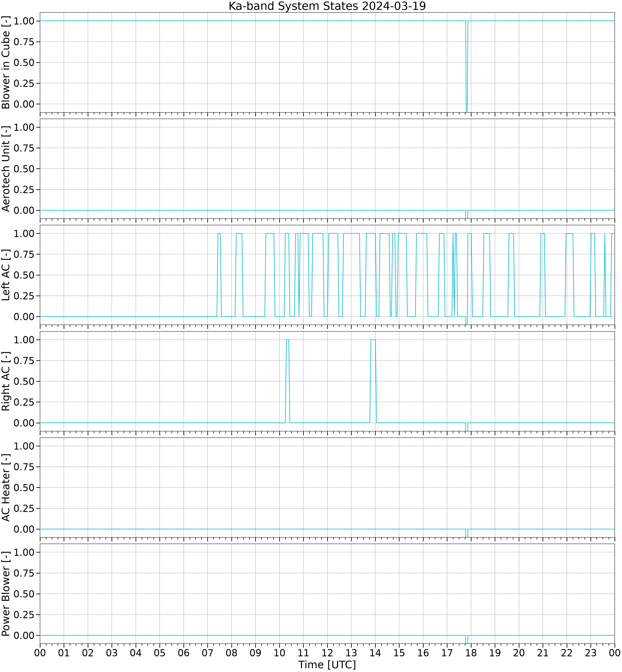
Task: Click the 23 hour tick label
Action: (591, 653)
